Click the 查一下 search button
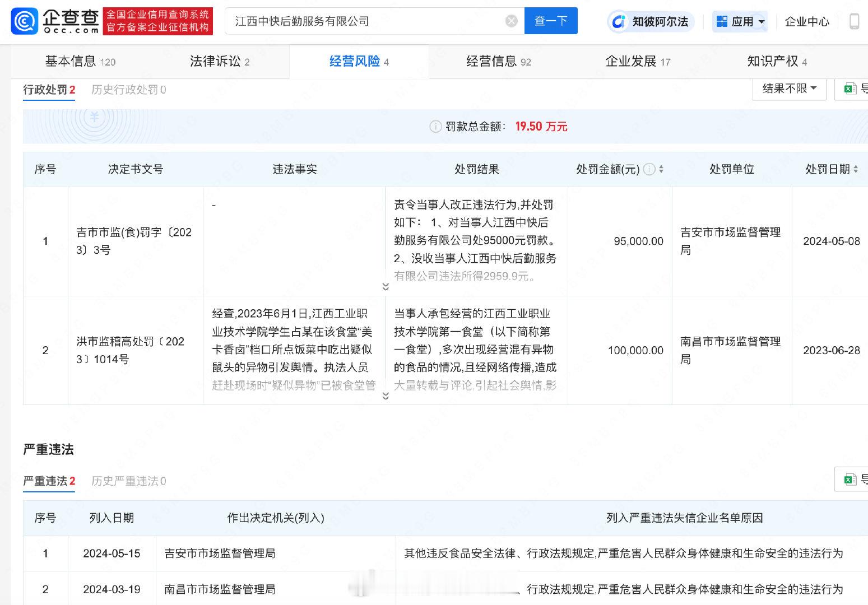 551,21
